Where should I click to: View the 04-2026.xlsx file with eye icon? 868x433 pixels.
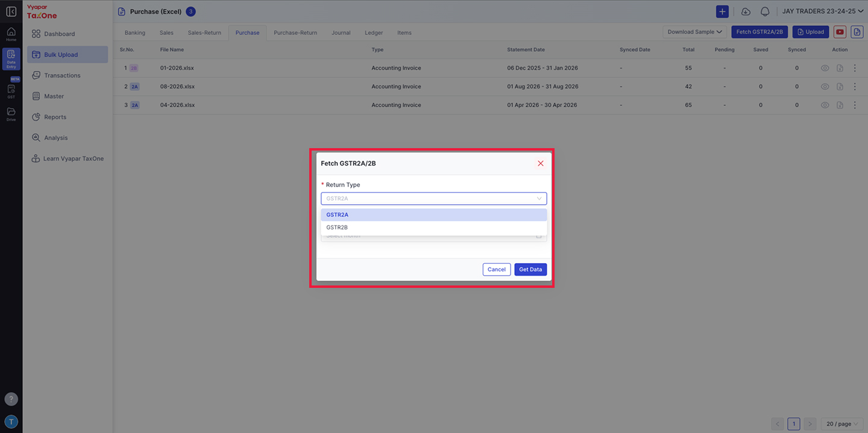(825, 105)
